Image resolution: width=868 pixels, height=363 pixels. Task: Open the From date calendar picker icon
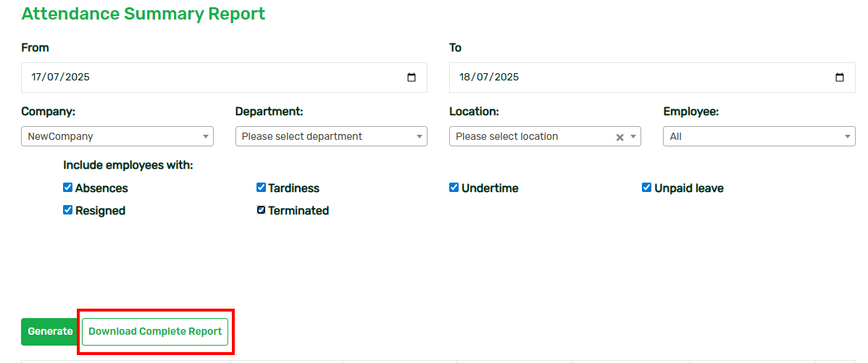pyautogui.click(x=412, y=78)
